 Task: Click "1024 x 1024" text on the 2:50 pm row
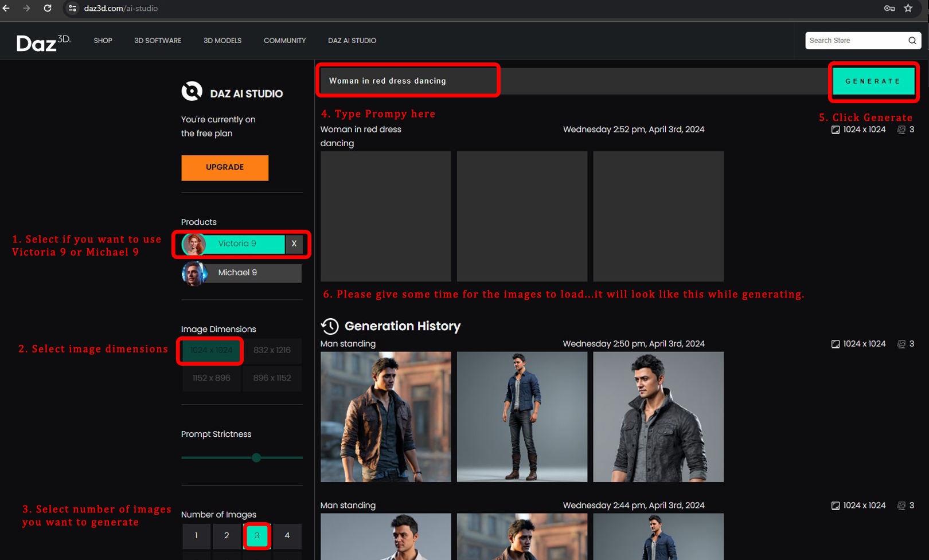(x=864, y=344)
